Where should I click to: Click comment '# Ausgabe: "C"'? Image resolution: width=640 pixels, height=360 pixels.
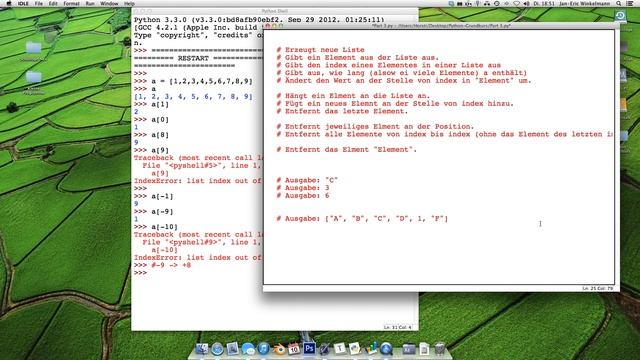click(307, 180)
